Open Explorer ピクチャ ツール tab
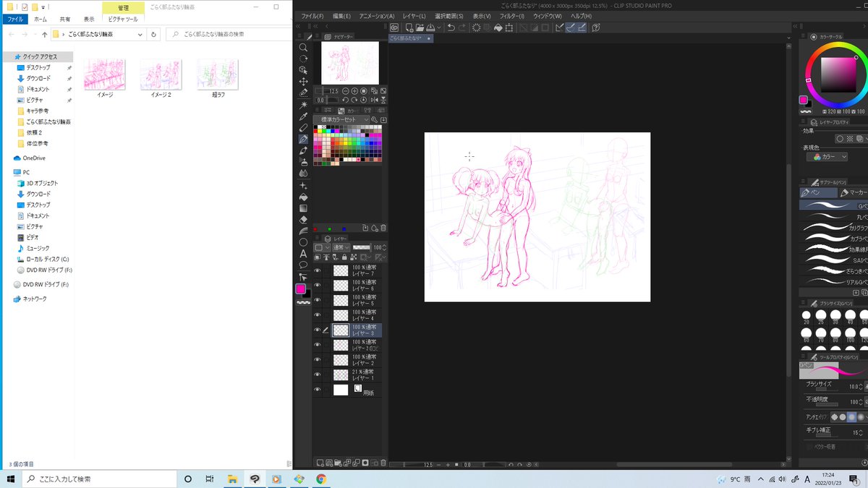Image resolution: width=868 pixels, height=488 pixels. [123, 19]
